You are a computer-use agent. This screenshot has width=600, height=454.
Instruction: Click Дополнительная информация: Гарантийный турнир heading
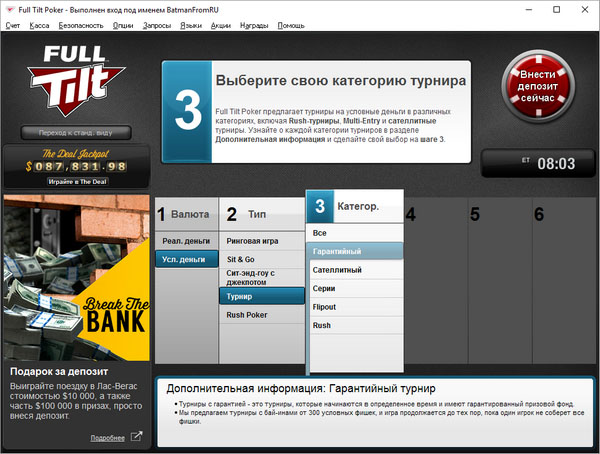(x=301, y=388)
